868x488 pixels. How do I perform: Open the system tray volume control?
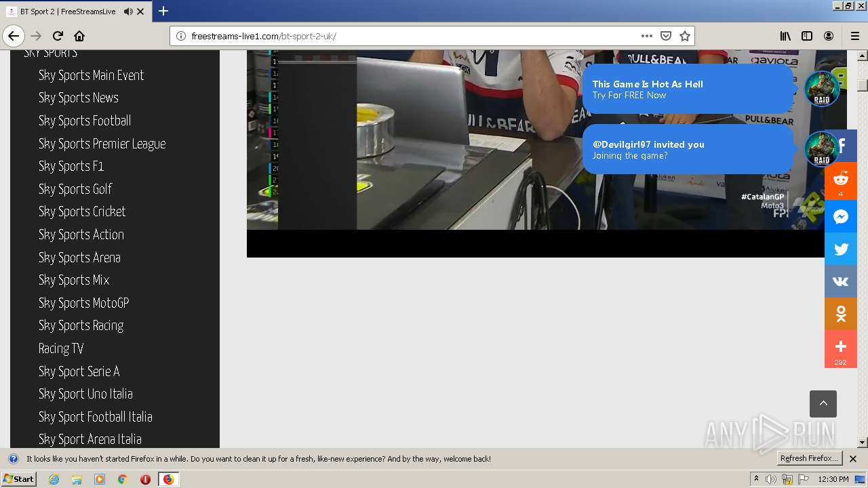pyautogui.click(x=771, y=479)
